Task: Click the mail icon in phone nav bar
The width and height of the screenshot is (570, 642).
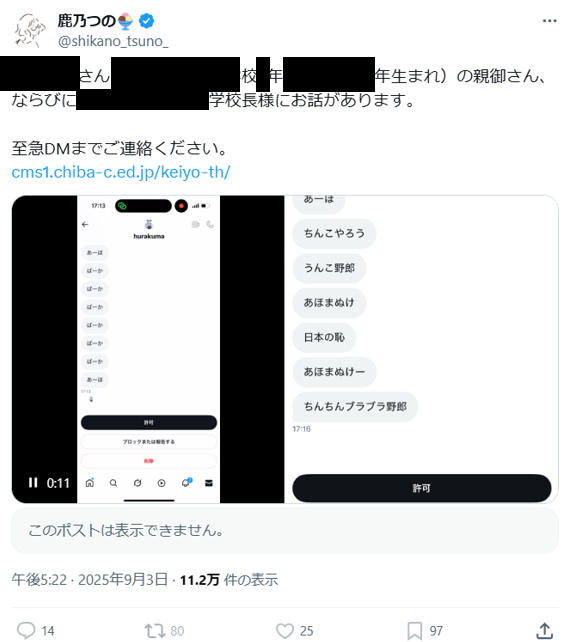Action: 209,483
